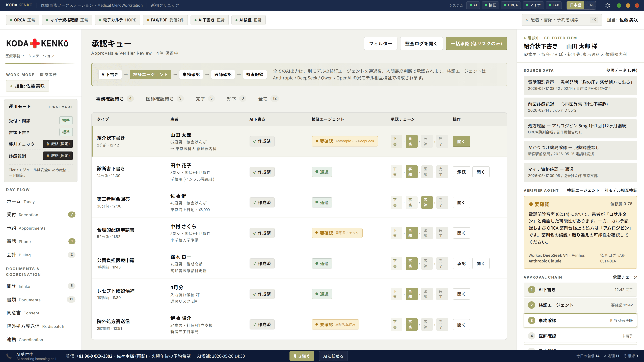Click the orange circle in top-right corner
Screen dimensions: 644x362
(628, 5)
